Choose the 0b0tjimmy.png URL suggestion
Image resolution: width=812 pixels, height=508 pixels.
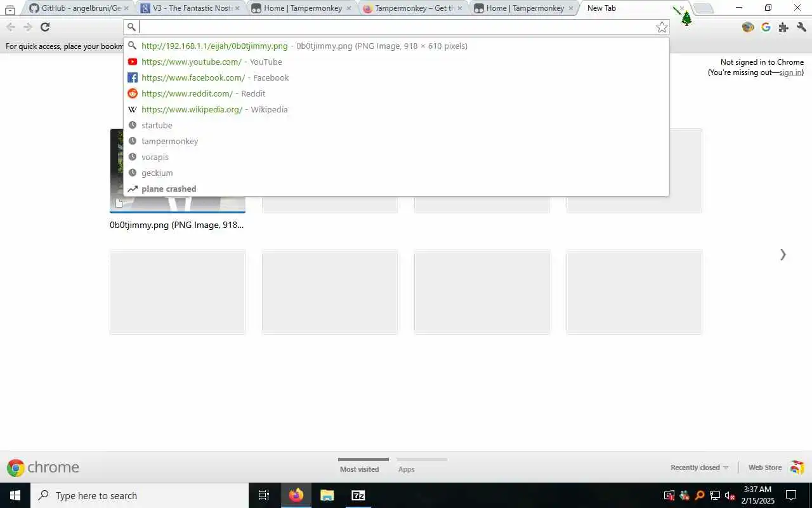click(x=396, y=46)
